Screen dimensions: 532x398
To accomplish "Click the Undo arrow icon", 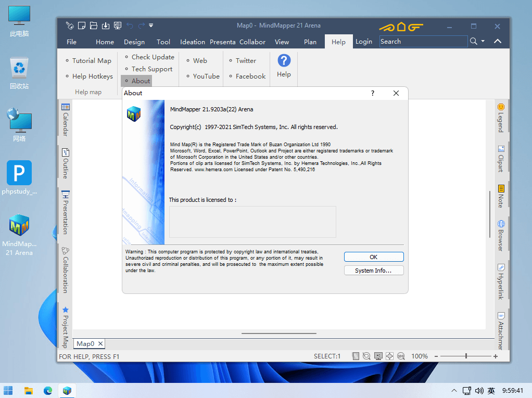I will click(130, 25).
